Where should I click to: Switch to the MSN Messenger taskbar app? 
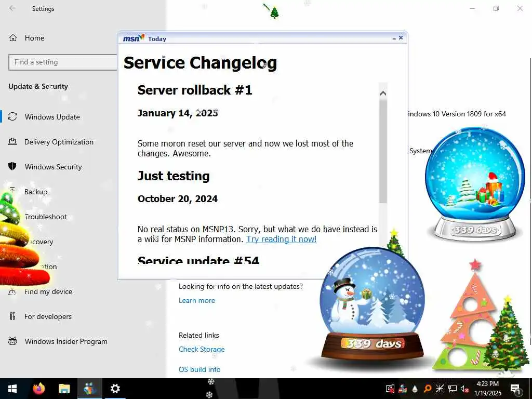point(89,389)
